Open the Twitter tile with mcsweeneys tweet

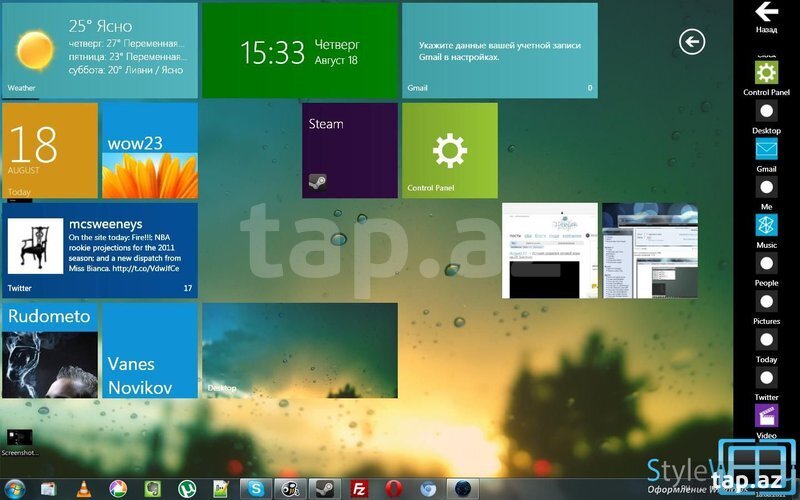click(99, 250)
